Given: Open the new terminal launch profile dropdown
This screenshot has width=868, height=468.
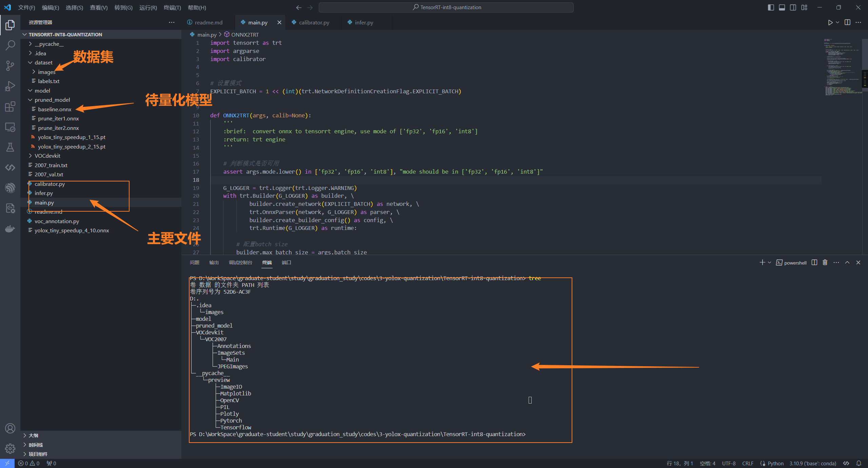Looking at the screenshot, I should [x=770, y=262].
